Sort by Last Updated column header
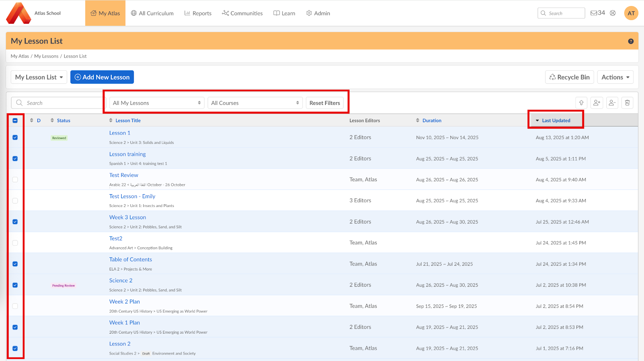This screenshot has width=644, height=361. coord(556,121)
